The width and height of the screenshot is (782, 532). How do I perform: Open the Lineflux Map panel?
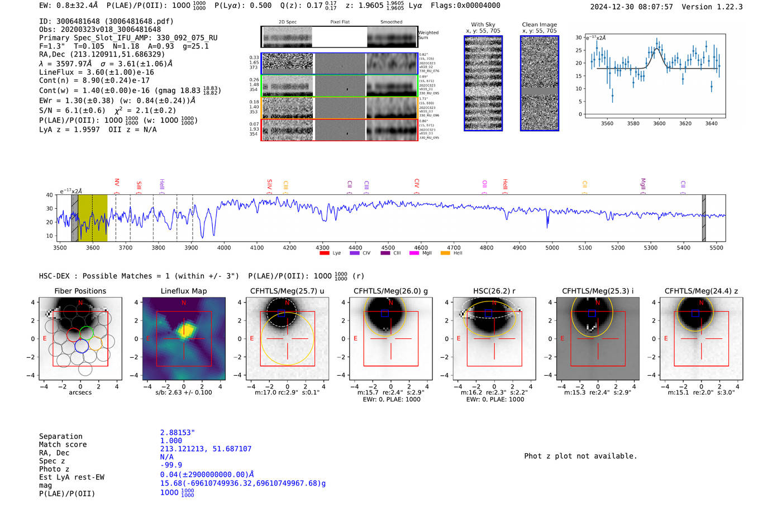[x=184, y=338]
